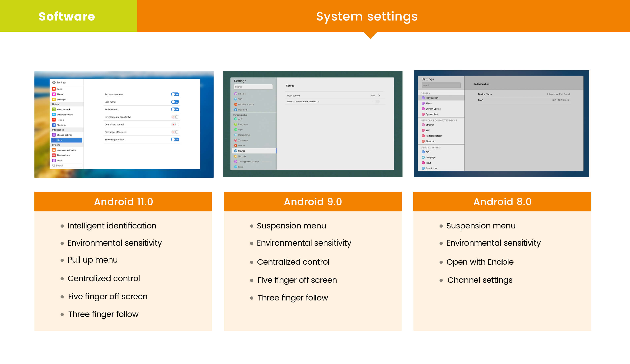Select the Picture icon in Android 9 settings
This screenshot has height=364, width=630.
pos(236,146)
